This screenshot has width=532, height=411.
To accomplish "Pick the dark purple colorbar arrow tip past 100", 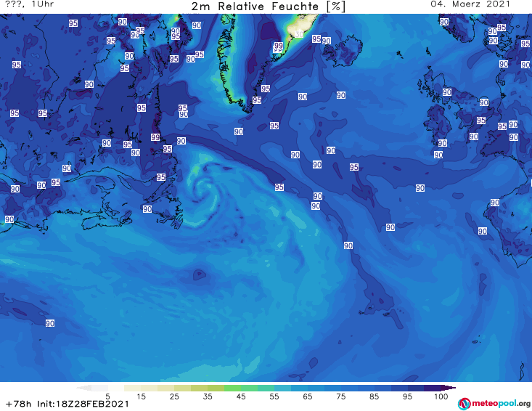I will point(450,388).
